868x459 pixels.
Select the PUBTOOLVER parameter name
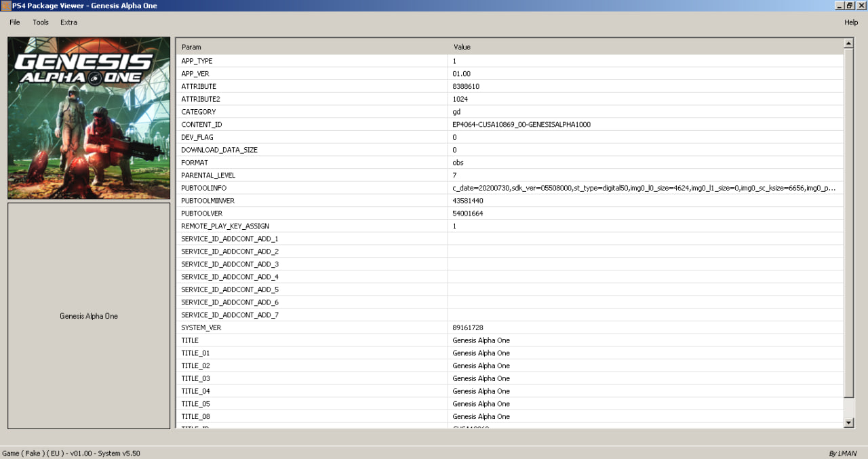tap(203, 214)
